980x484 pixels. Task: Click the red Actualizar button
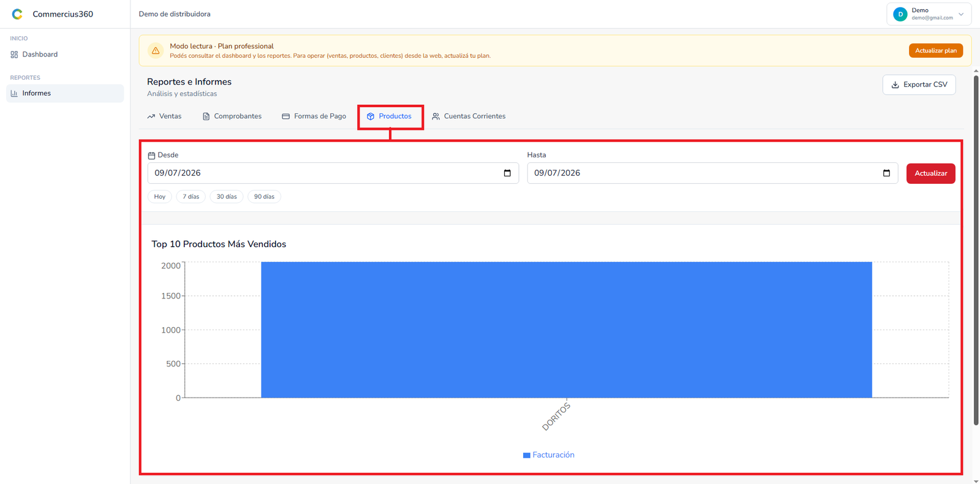[x=930, y=173]
